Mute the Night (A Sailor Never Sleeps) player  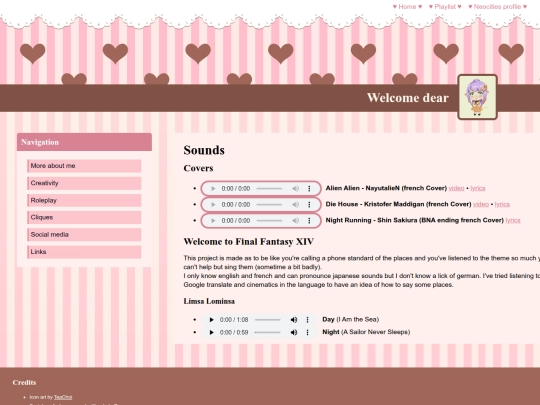(x=294, y=332)
